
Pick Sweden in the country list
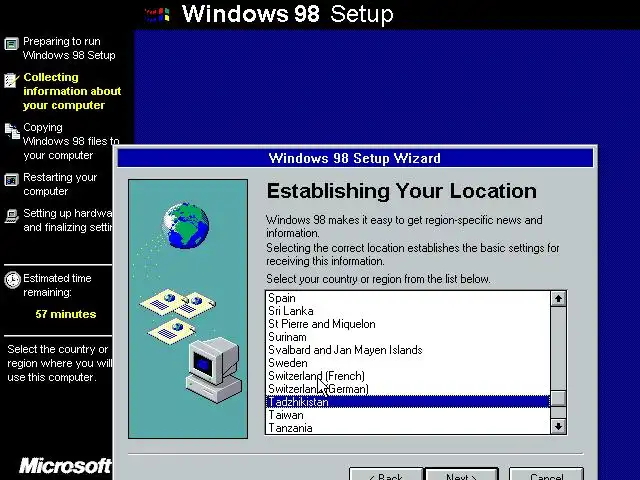click(407, 363)
